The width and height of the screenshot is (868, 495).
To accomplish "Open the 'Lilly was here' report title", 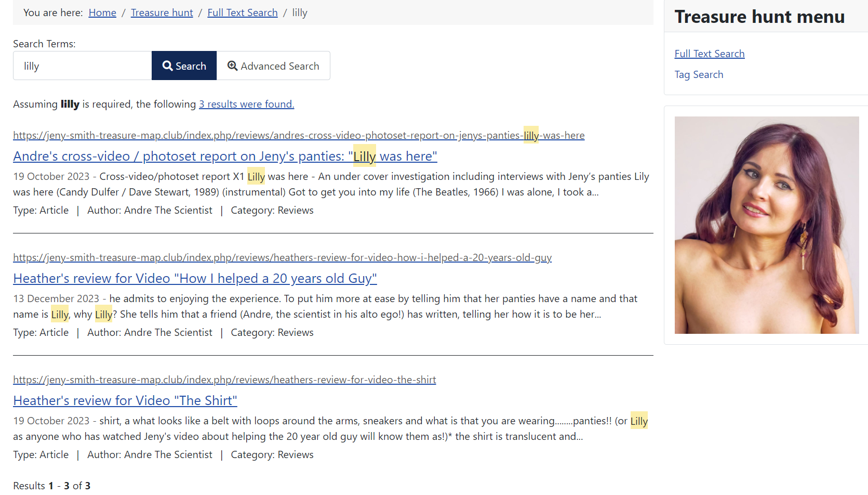I will [225, 156].
